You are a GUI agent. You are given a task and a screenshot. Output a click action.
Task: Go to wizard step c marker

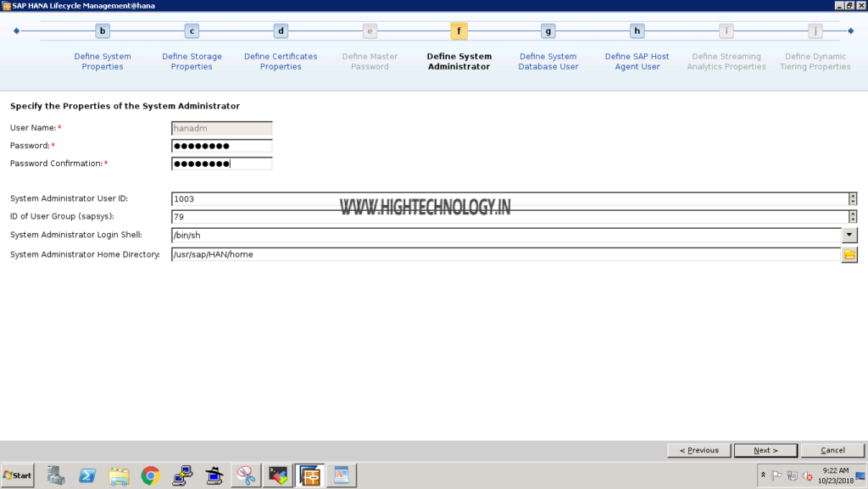(192, 31)
